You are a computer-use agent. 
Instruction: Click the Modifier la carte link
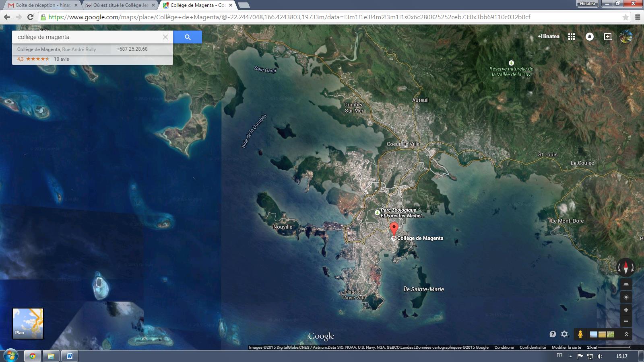[566, 347]
